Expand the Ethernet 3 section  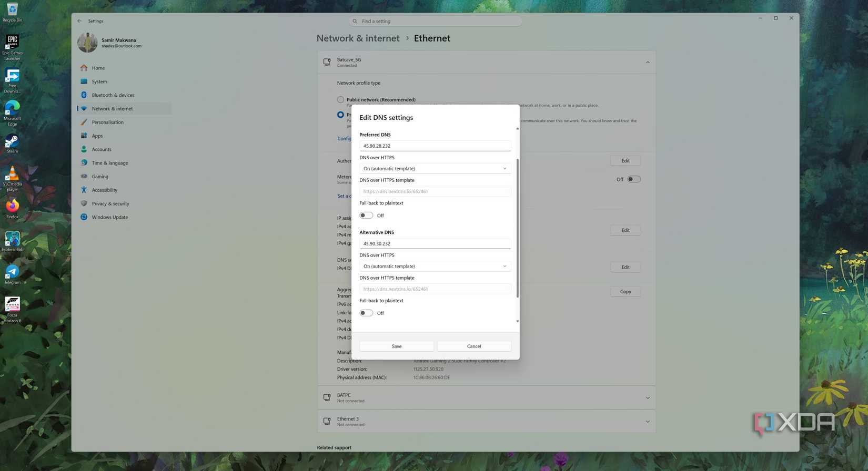point(648,422)
